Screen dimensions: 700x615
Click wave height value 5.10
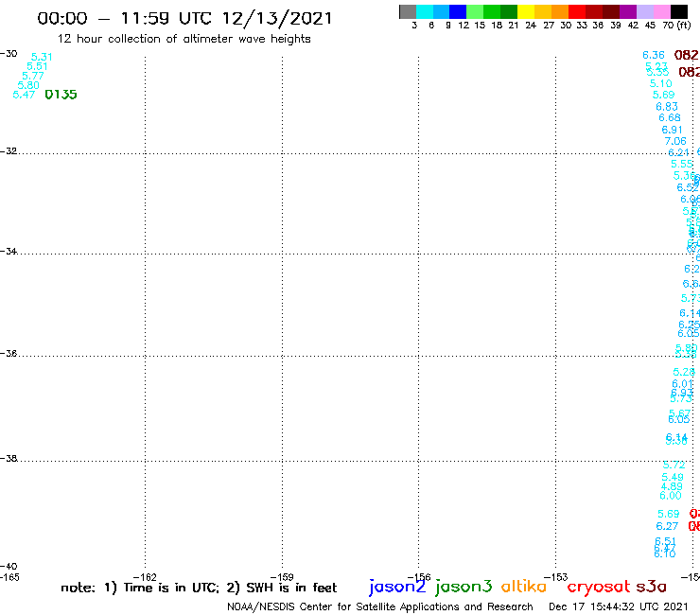660,83
